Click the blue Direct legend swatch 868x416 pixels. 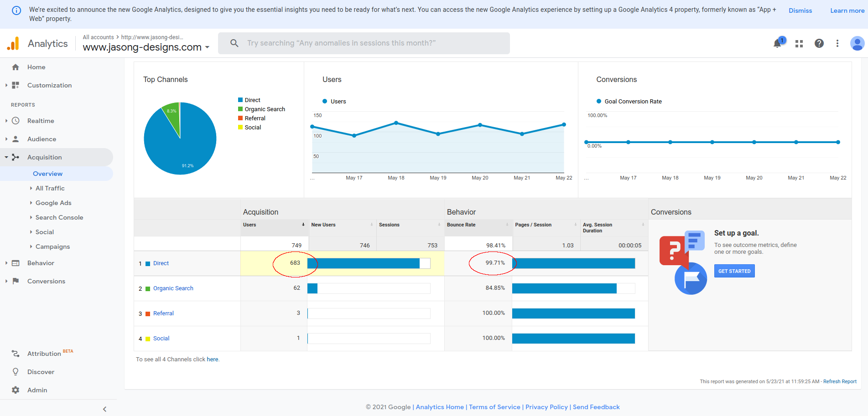[240, 100]
